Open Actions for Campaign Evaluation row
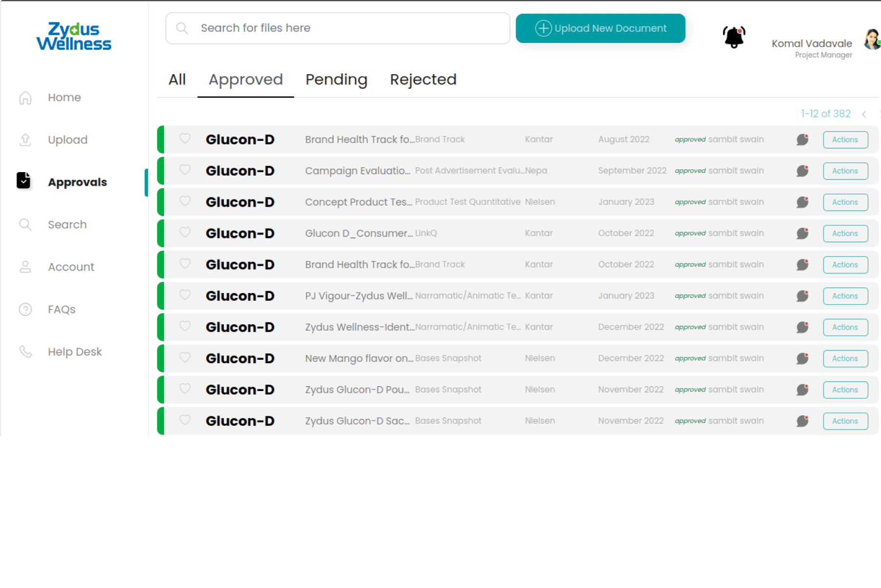Viewport: 881px width, 588px height. coord(845,171)
